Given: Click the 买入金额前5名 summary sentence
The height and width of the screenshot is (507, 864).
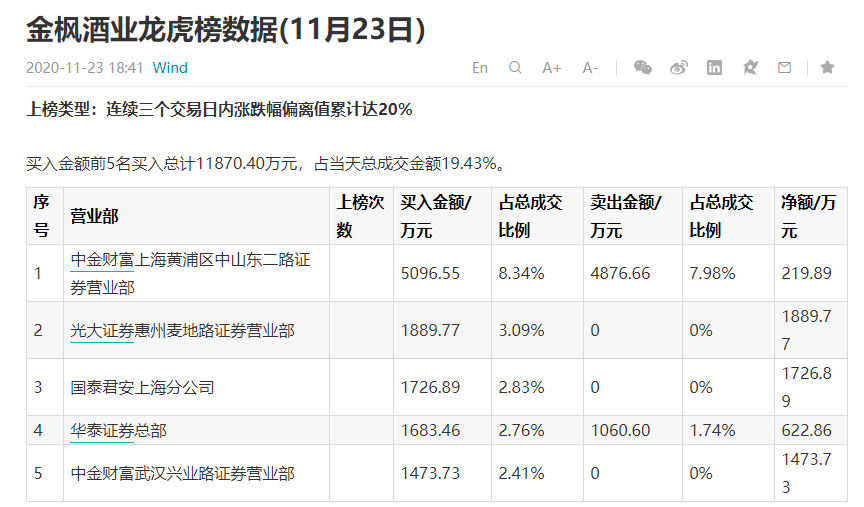Looking at the screenshot, I should click(266, 164).
